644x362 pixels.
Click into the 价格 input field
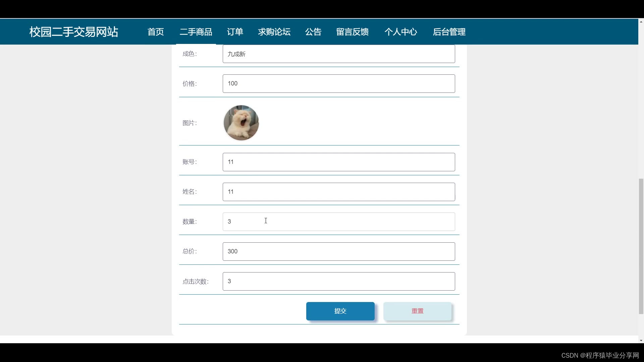pos(339,83)
